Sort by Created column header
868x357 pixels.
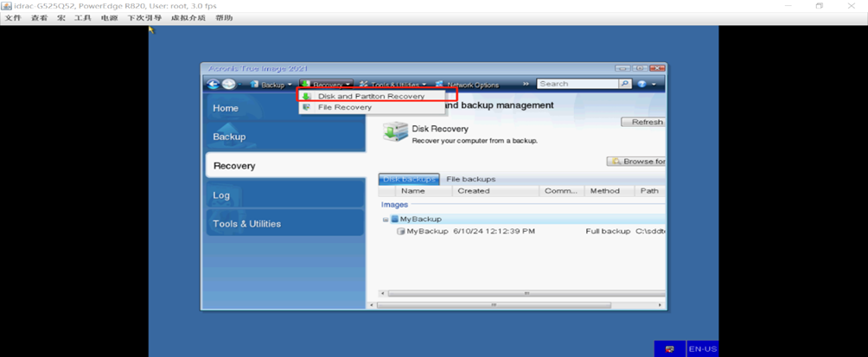(x=495, y=191)
